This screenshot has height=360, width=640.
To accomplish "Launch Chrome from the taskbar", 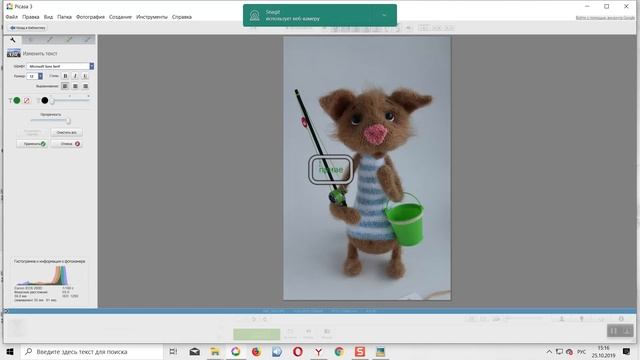I will pyautogui.click(x=339, y=351).
